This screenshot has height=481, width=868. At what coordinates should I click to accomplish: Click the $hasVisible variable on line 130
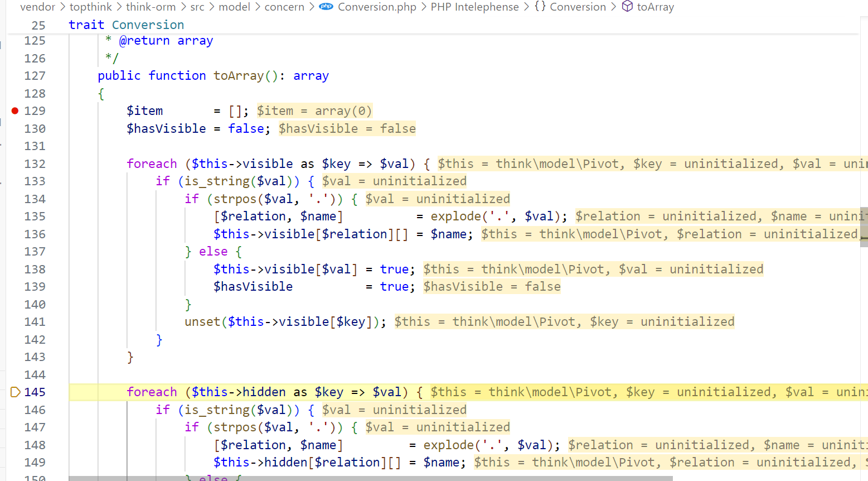tap(166, 128)
